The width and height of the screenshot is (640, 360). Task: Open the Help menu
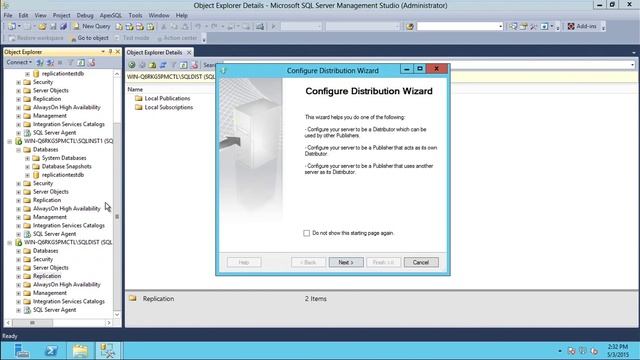pos(182,16)
